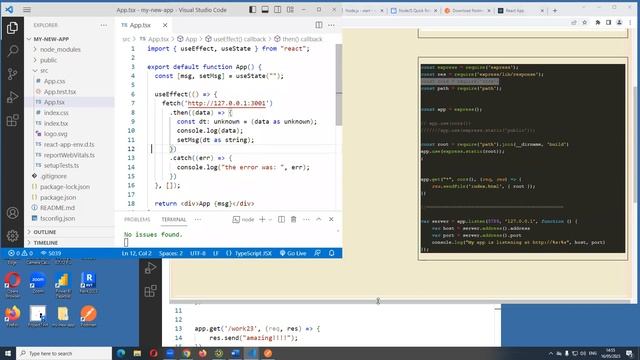Expand the OUTLINE section

pos(45,232)
